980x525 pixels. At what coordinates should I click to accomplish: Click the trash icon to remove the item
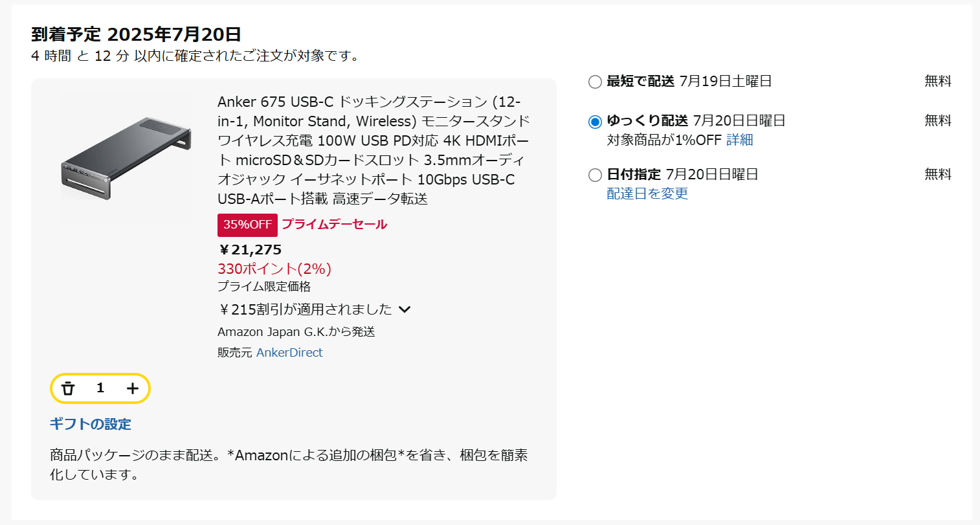point(68,388)
